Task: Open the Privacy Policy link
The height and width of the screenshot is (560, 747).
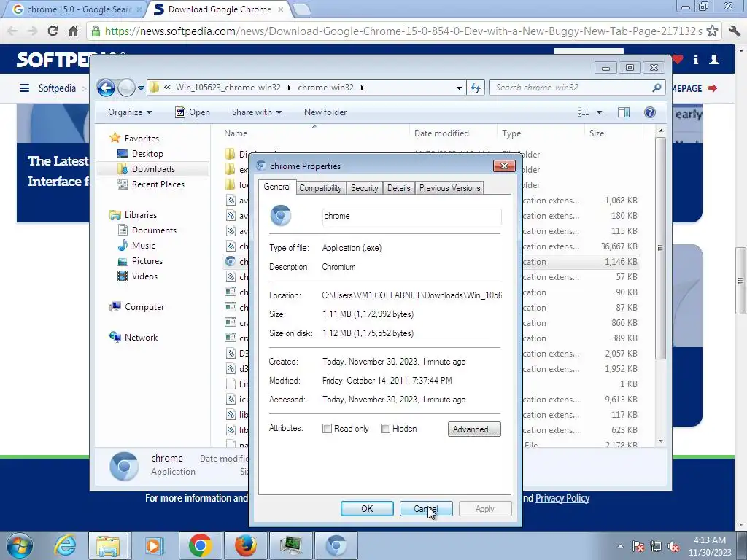Action: click(x=562, y=498)
